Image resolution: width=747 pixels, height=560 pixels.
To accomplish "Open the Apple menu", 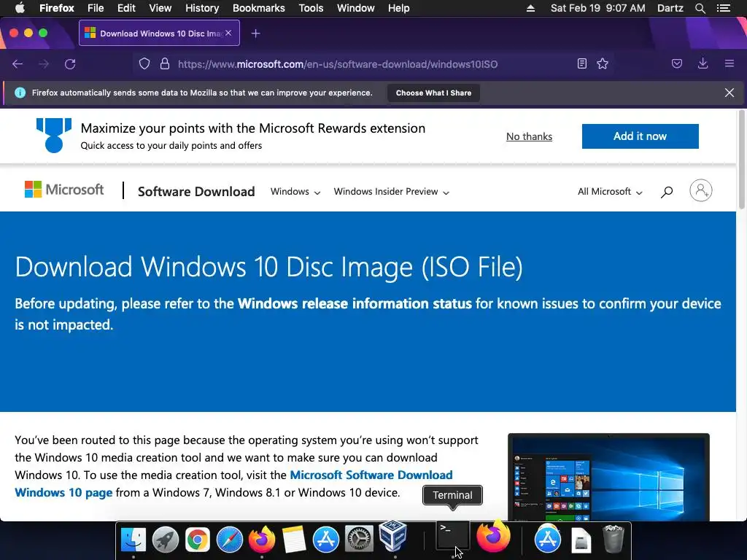I will (x=20, y=8).
